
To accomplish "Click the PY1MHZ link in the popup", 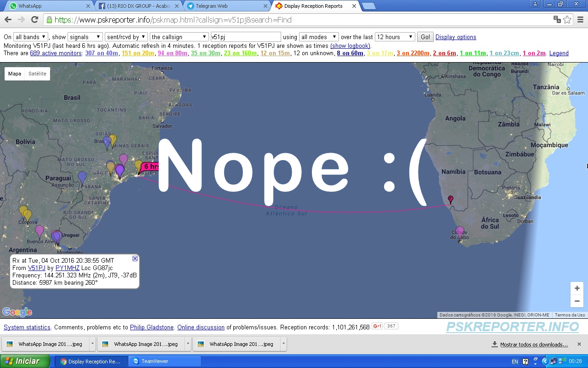I will click(68, 268).
